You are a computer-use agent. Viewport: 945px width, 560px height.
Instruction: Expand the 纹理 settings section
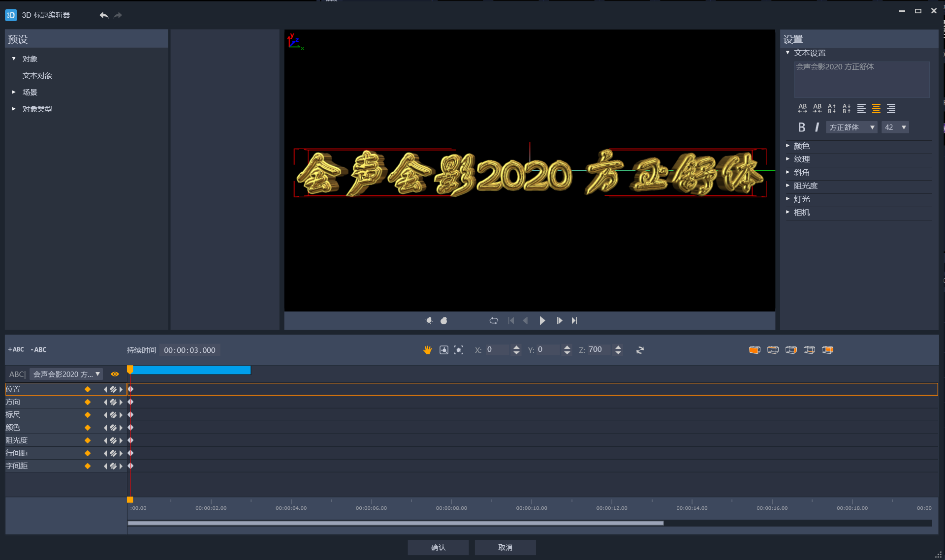(787, 159)
